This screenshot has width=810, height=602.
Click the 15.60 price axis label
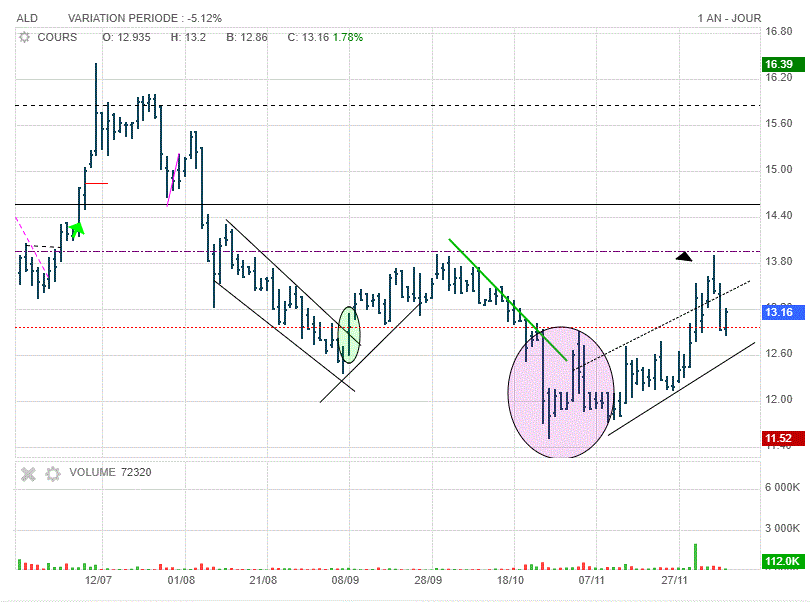tap(778, 124)
